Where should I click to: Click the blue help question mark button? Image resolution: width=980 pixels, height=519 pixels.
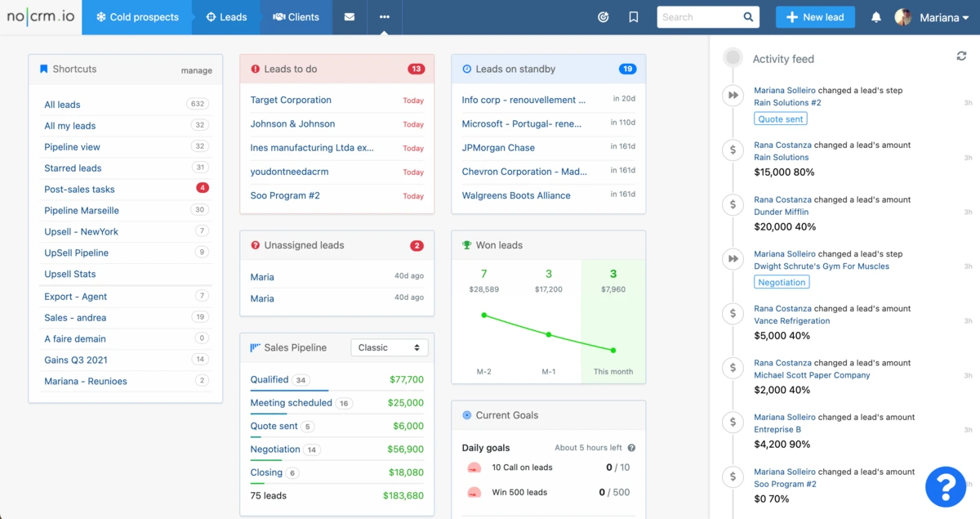pos(946,486)
